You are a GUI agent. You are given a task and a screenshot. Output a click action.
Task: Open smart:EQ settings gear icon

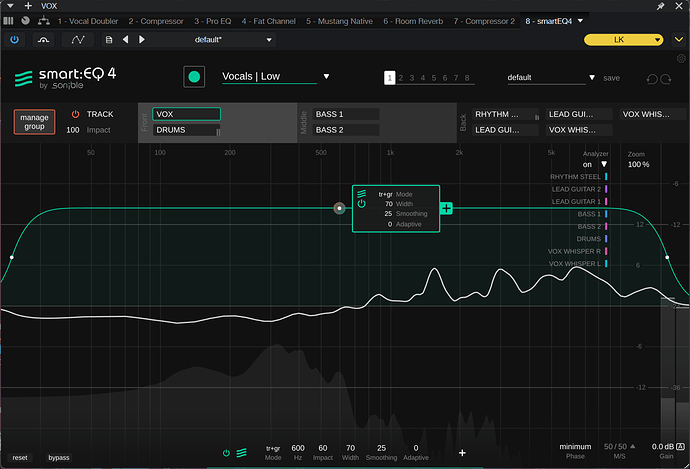click(x=681, y=59)
